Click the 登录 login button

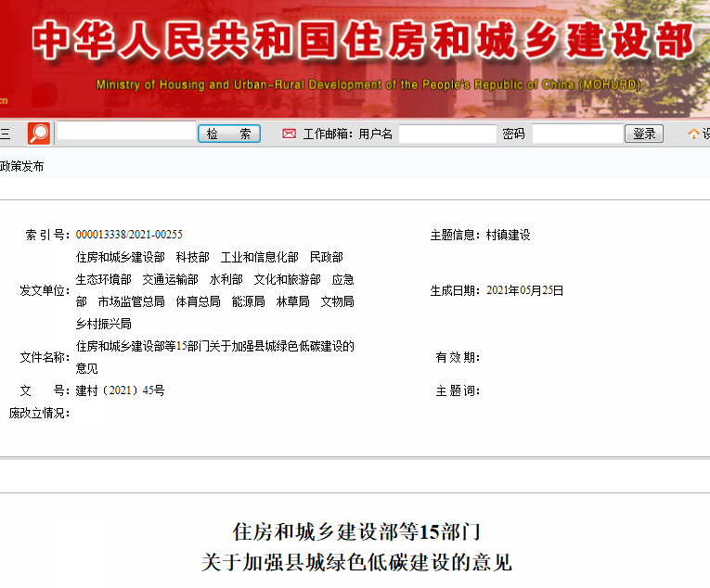[644, 134]
